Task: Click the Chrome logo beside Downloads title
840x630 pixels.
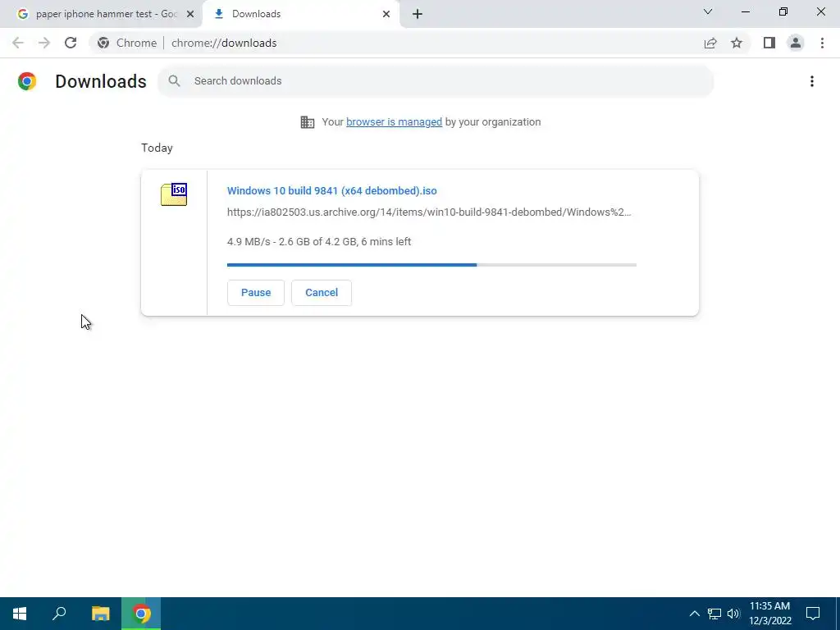Action: click(x=27, y=81)
